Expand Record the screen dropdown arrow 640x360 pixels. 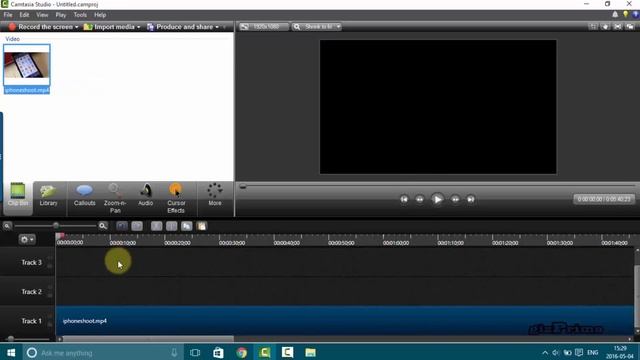click(76, 27)
